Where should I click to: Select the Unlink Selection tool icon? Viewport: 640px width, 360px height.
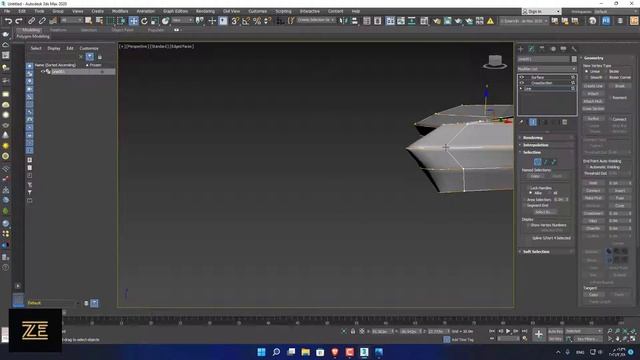click(42, 20)
